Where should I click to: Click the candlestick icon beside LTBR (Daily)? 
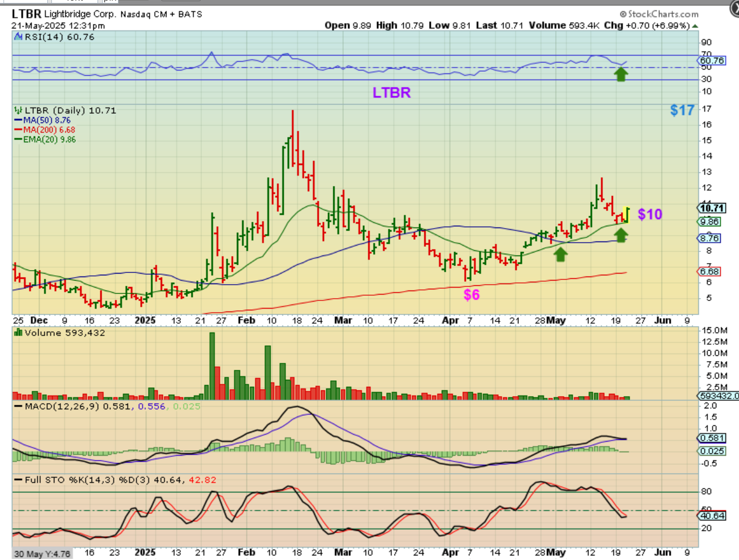coord(19,110)
